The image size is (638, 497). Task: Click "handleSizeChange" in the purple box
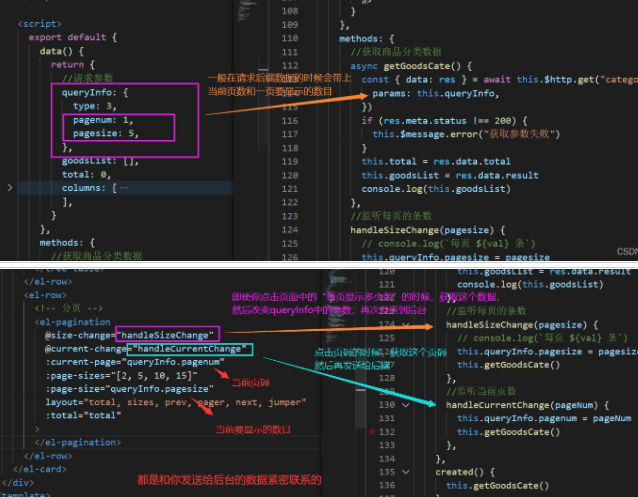[167, 334]
